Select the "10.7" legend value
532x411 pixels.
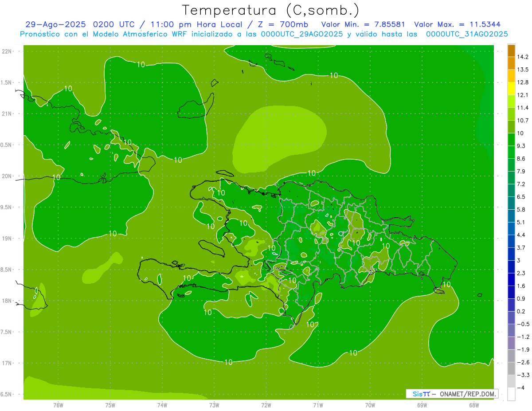coord(523,121)
